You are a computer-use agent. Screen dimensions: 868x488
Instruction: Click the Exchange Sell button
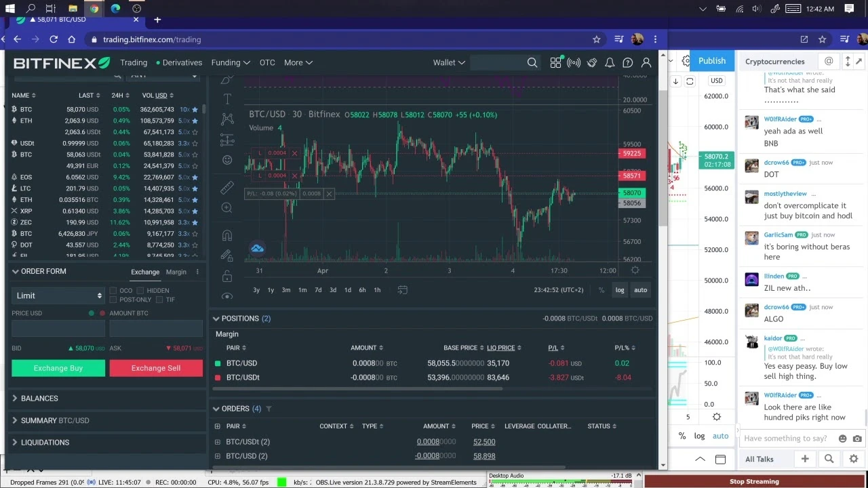tap(156, 368)
